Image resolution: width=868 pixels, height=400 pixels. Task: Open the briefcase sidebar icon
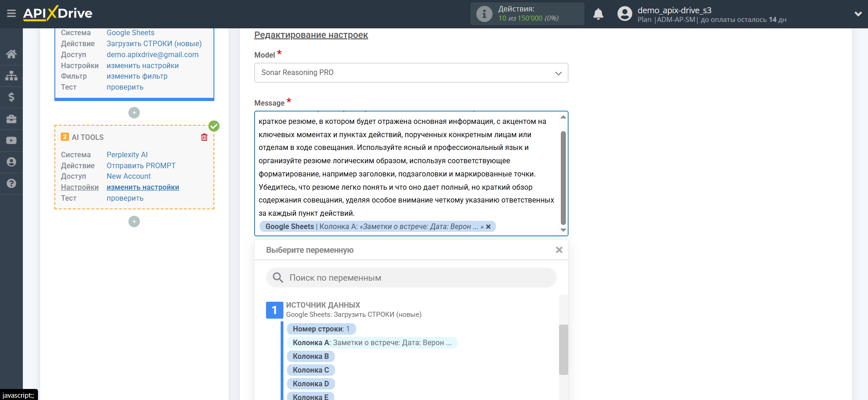pyautogui.click(x=11, y=119)
